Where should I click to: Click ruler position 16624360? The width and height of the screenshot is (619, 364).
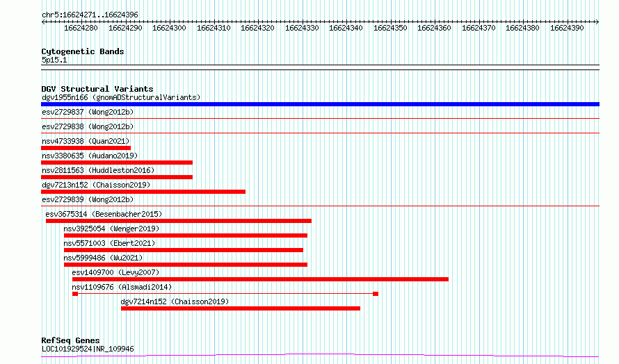pyautogui.click(x=434, y=28)
